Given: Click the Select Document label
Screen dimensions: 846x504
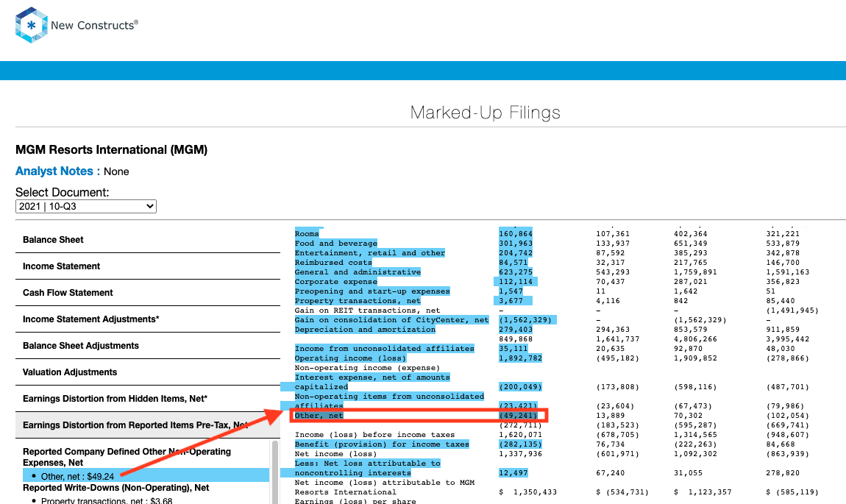Looking at the screenshot, I should [62, 193].
